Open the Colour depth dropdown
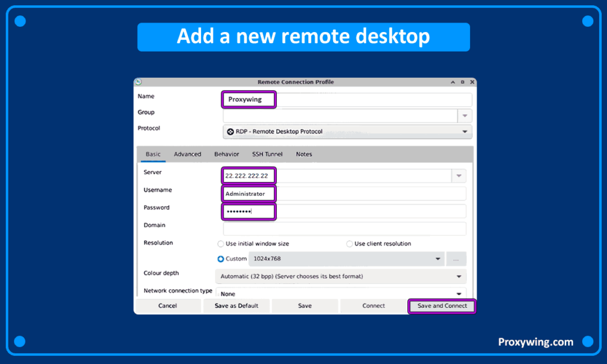This screenshot has height=364, width=607. pos(341,276)
